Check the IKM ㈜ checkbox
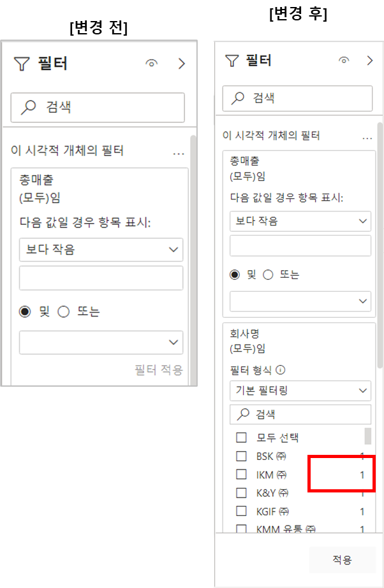Screen dimensions: 384x588 [x=241, y=475]
